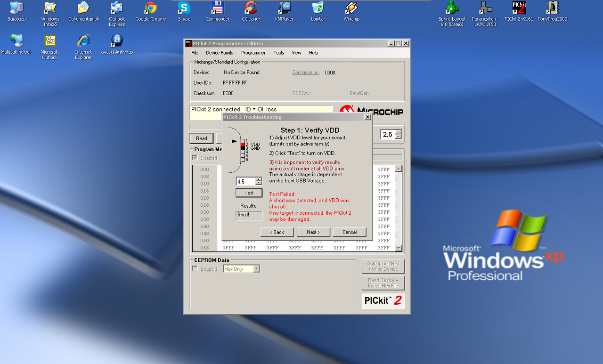
Task: Launch PICkit 2 v2.61 desktop shortcut
Action: tap(519, 11)
